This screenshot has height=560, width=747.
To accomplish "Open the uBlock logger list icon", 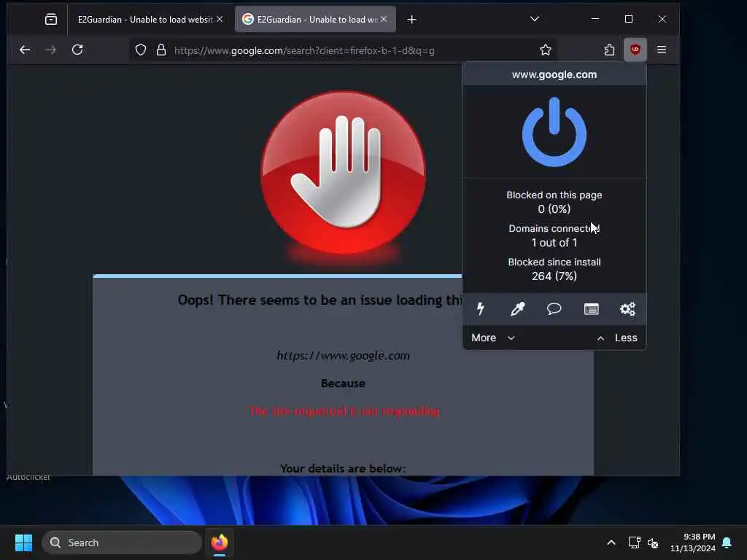I will pyautogui.click(x=591, y=309).
